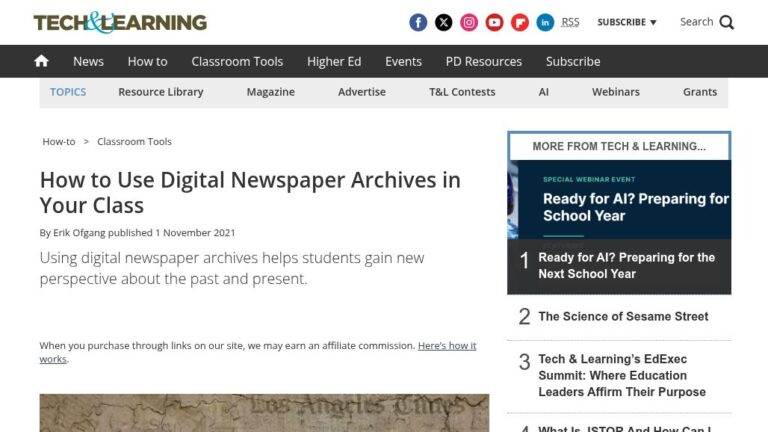This screenshot has width=768, height=432.
Task: Open the Classroom Tools menu item
Action: pyautogui.click(x=237, y=61)
